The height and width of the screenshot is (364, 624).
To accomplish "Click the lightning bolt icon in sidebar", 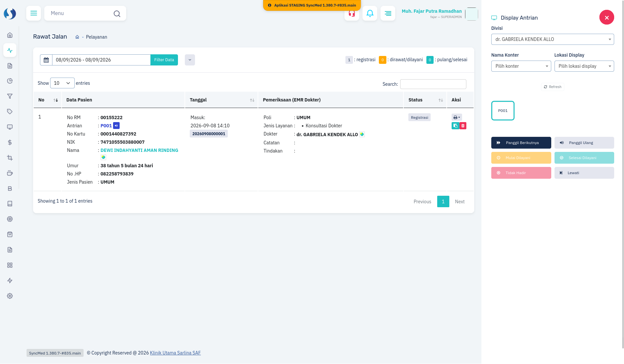I will (x=10, y=281).
